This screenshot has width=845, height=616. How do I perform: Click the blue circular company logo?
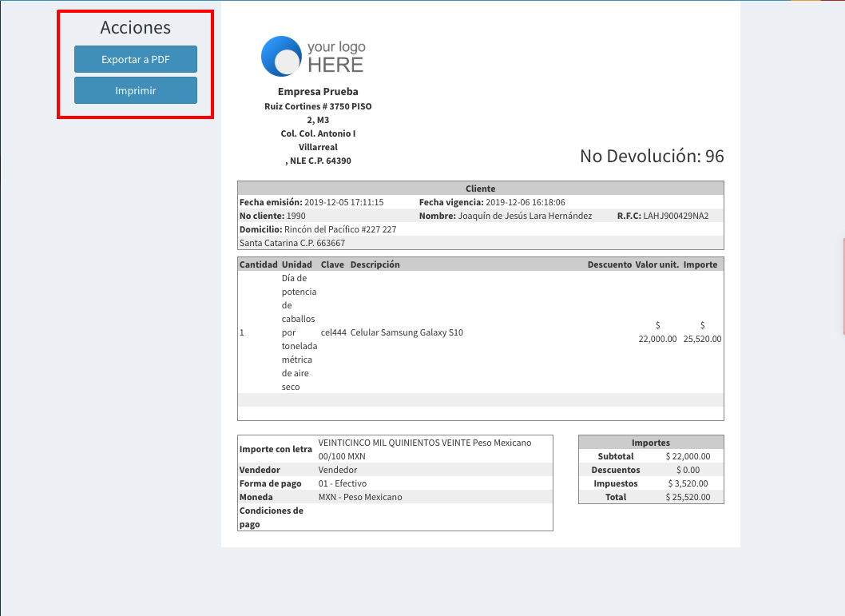tap(280, 56)
